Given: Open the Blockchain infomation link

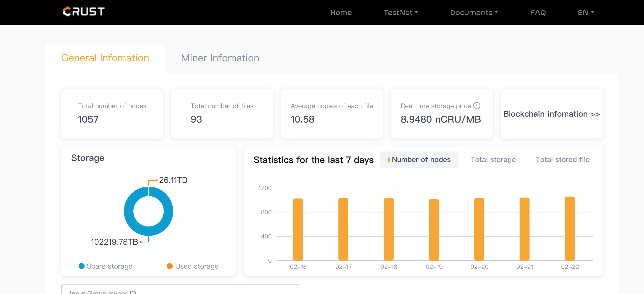Looking at the screenshot, I should point(551,114).
